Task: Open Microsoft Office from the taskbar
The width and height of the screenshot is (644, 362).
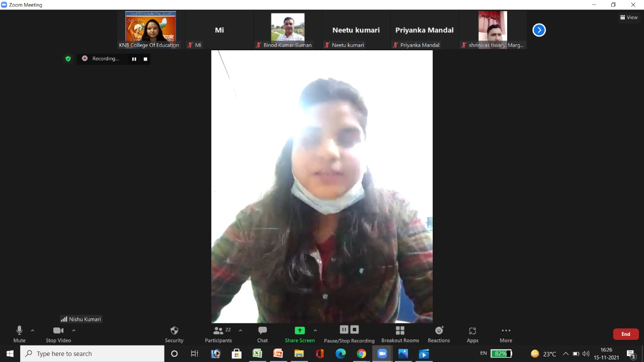Action: coord(319,354)
